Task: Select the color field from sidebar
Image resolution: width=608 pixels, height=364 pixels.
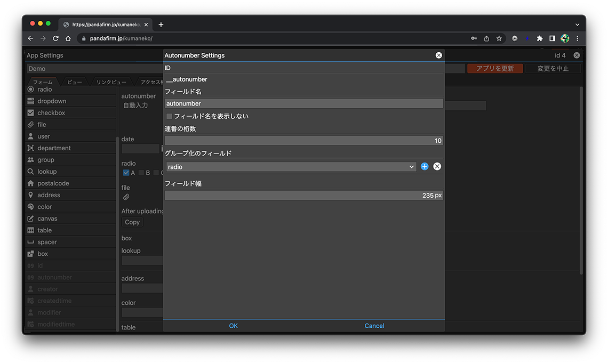Action: (x=45, y=207)
